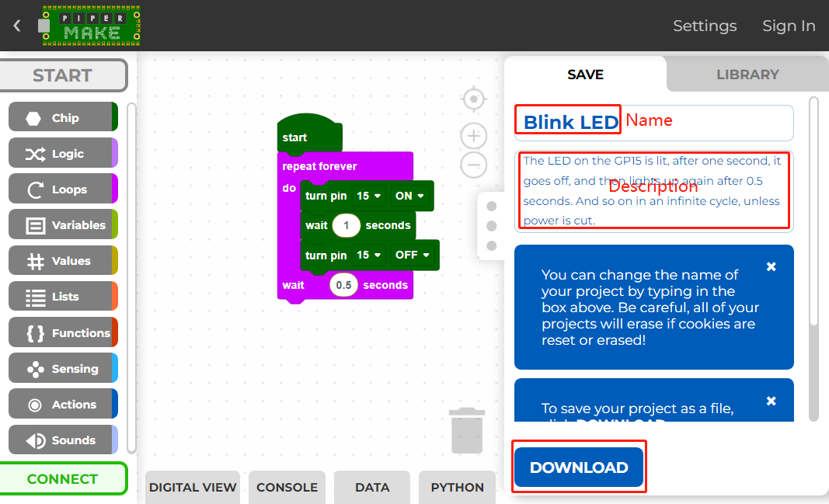829x504 pixels.
Task: Select the turn pin 15 ON block
Action: [x=367, y=196]
